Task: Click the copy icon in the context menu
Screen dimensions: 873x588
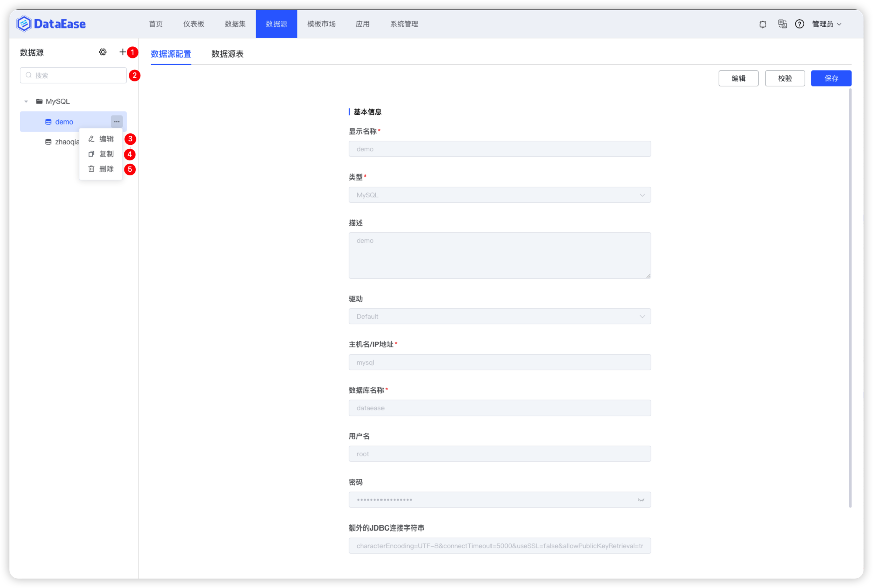Action: point(91,154)
